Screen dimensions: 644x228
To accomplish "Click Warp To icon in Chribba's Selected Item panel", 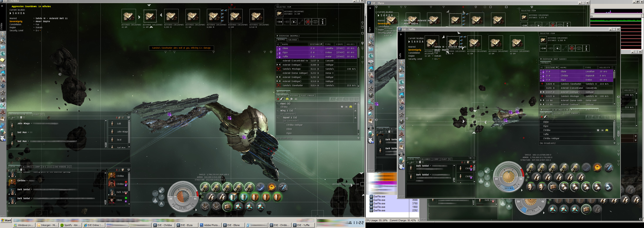I will coord(287,22).
